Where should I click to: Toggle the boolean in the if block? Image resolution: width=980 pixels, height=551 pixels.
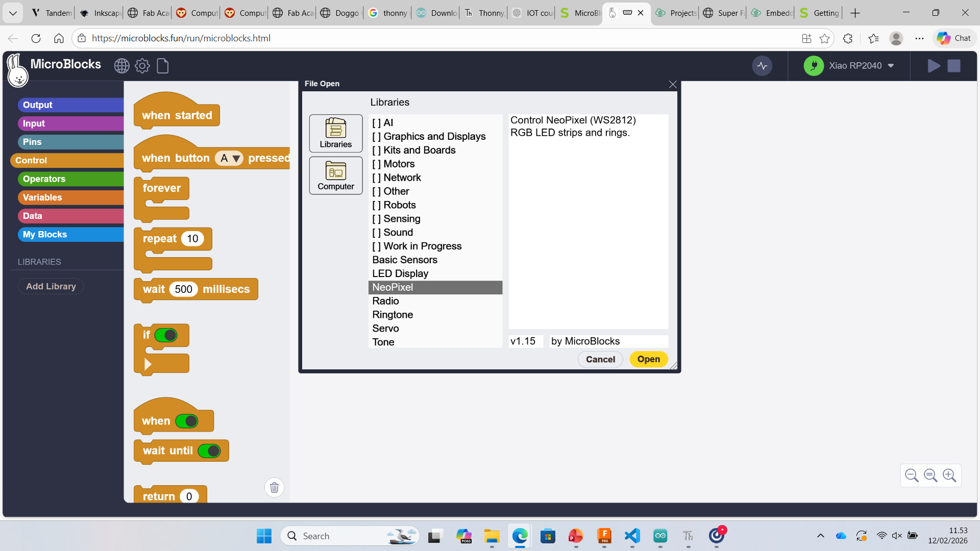(x=166, y=335)
